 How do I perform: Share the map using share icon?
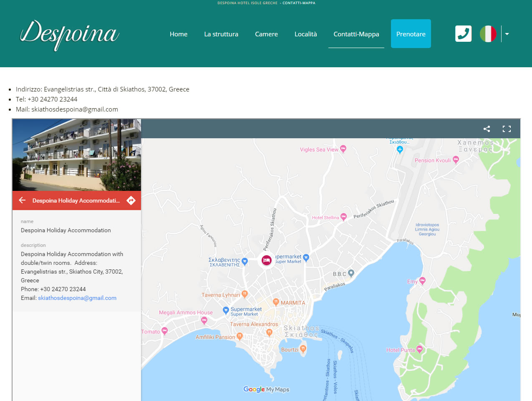tap(487, 129)
